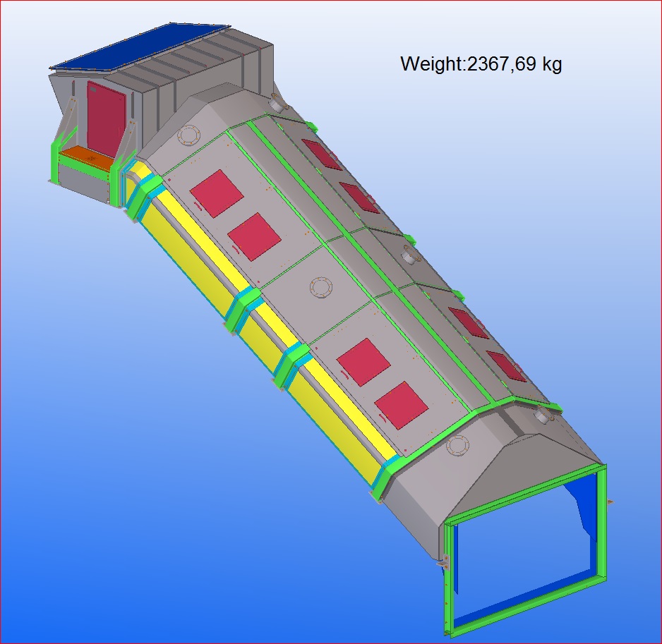
Task: Select the circular flange nearest the hopper
Action: point(188,136)
